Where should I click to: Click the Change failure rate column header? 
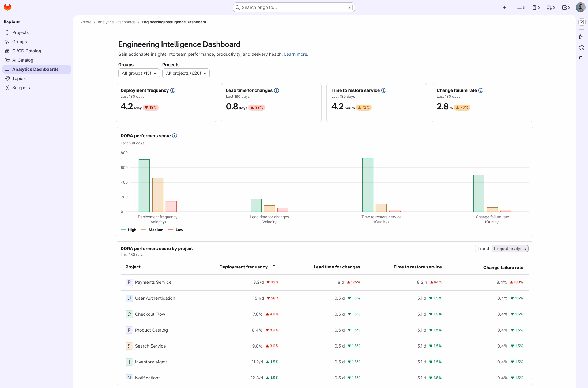click(x=503, y=268)
